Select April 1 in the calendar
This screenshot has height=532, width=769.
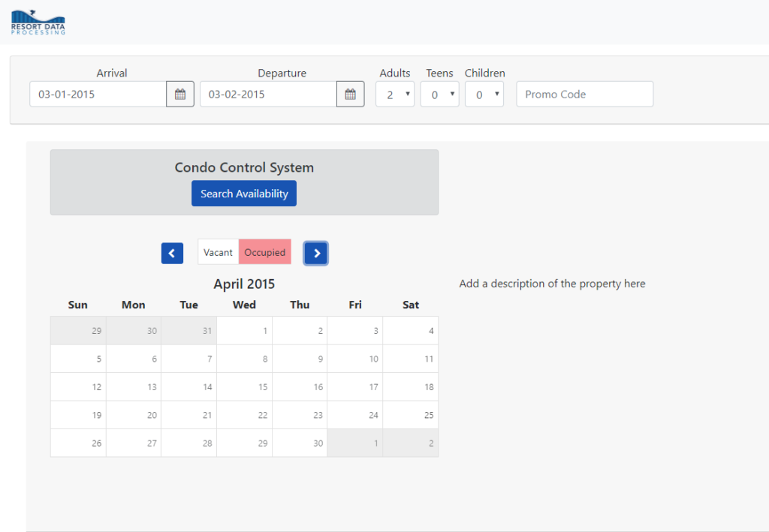pyautogui.click(x=244, y=331)
